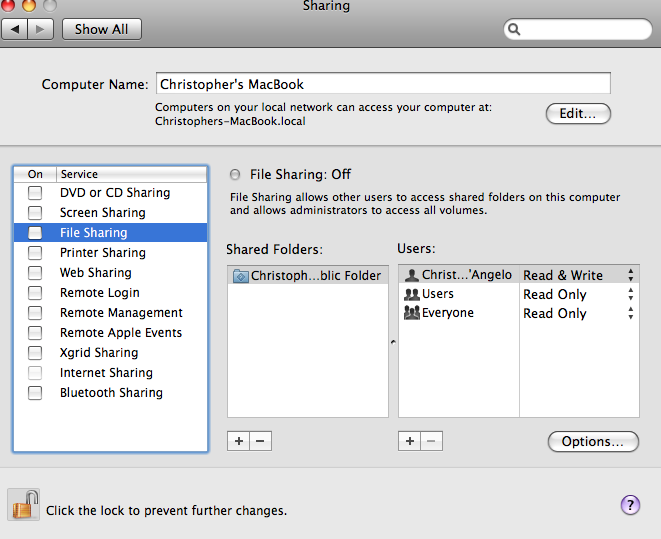This screenshot has width=661, height=539.
Task: Enable Bluetooth Sharing checkbox
Action: point(35,392)
